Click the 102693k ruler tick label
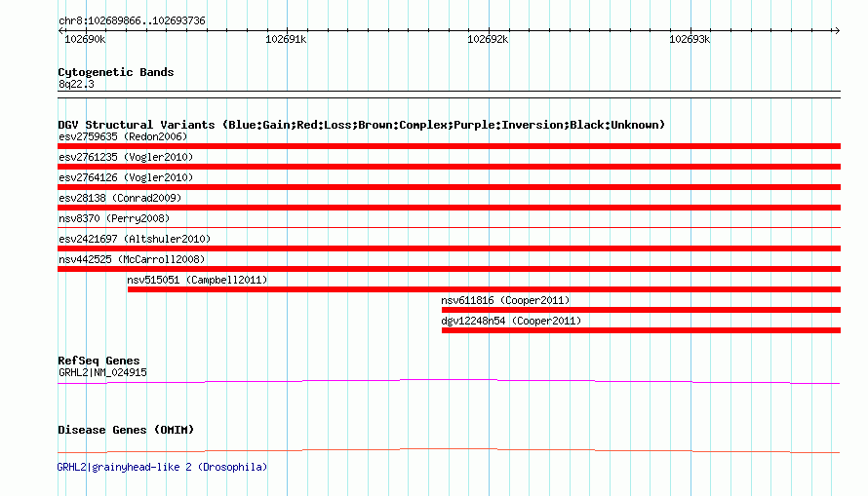 690,39
